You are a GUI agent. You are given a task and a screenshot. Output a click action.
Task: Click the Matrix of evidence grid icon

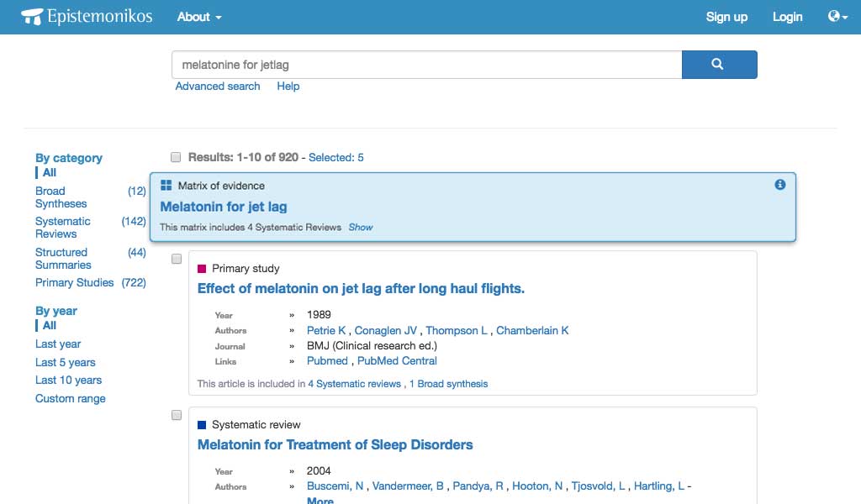166,186
